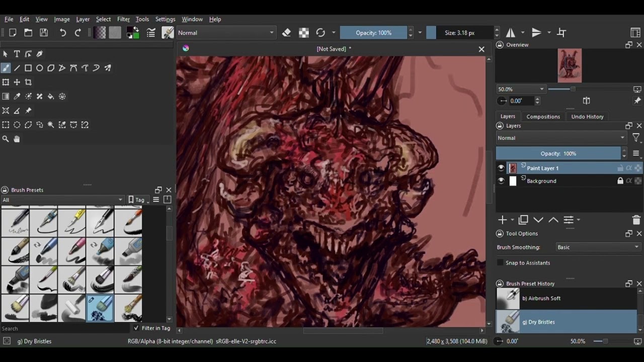The width and height of the screenshot is (644, 362).
Task: Select the Transform tool
Action: coord(6,82)
